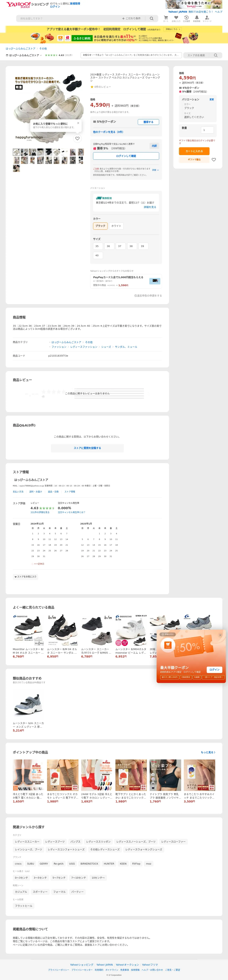Click ログイン button in coupon popup
Image resolution: width=228 pixels, height=980 pixels.
click(x=214, y=670)
